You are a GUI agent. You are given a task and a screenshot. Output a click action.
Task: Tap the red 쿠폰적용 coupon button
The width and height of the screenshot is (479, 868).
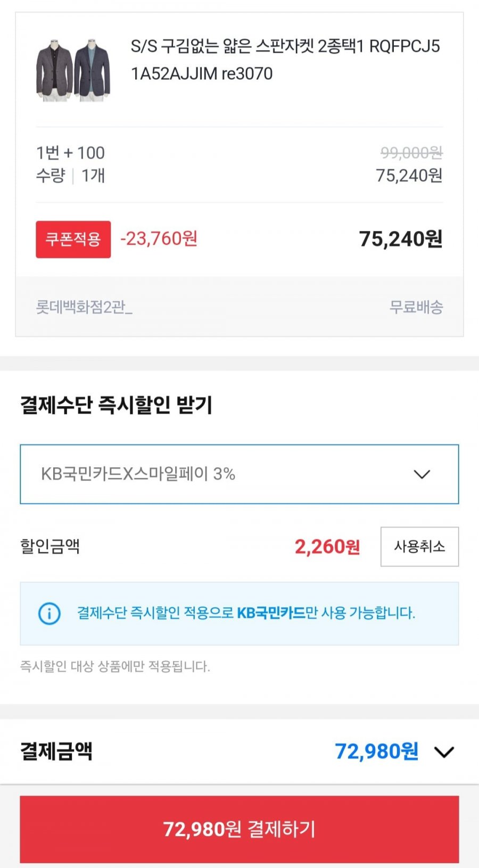click(73, 239)
